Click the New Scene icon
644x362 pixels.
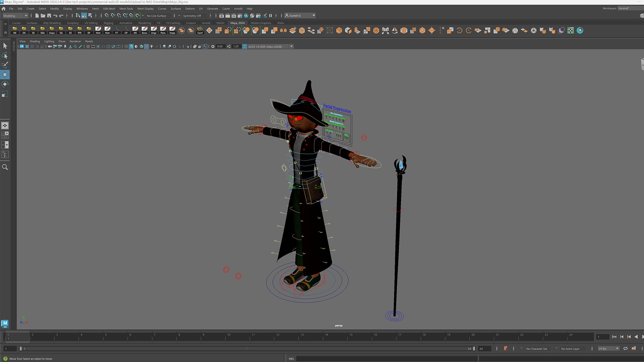[37, 16]
